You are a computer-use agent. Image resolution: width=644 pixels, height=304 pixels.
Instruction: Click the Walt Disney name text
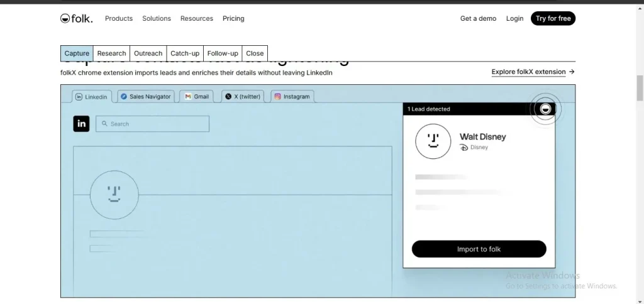482,137
